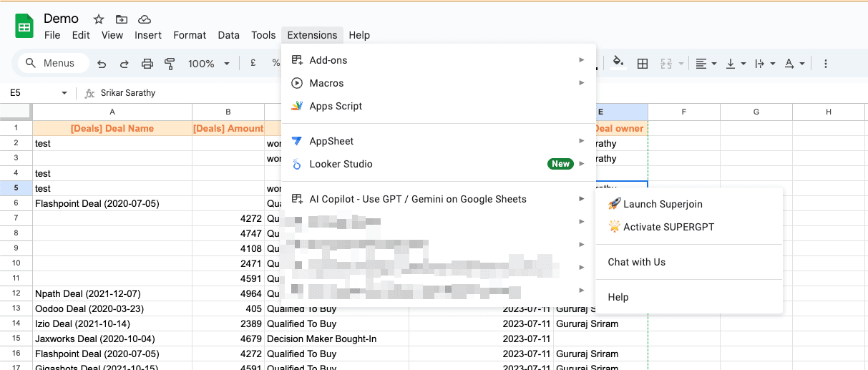The height and width of the screenshot is (370, 868).
Task: Expand the Looker Studio submenu arrow
Action: [582, 164]
